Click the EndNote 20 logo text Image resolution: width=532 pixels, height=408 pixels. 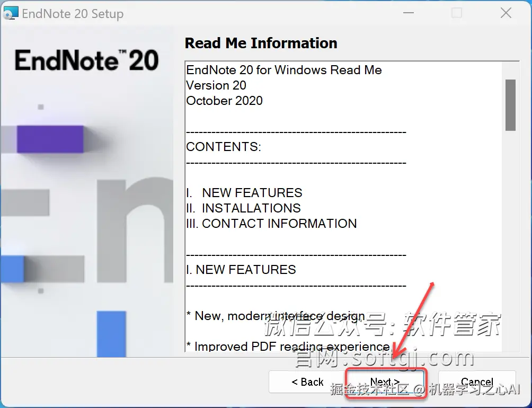pyautogui.click(x=86, y=60)
